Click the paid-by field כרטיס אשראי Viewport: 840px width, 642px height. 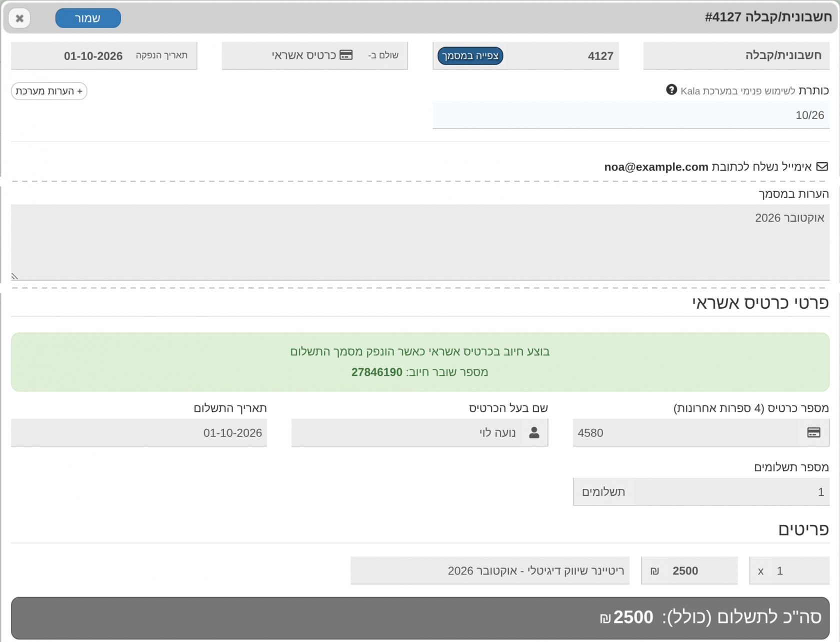[315, 56]
